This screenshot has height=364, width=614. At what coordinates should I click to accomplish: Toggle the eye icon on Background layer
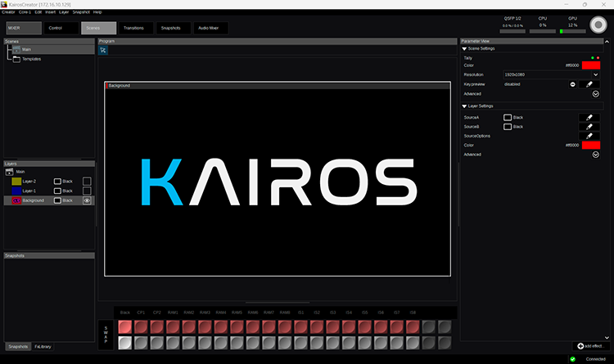(x=87, y=200)
